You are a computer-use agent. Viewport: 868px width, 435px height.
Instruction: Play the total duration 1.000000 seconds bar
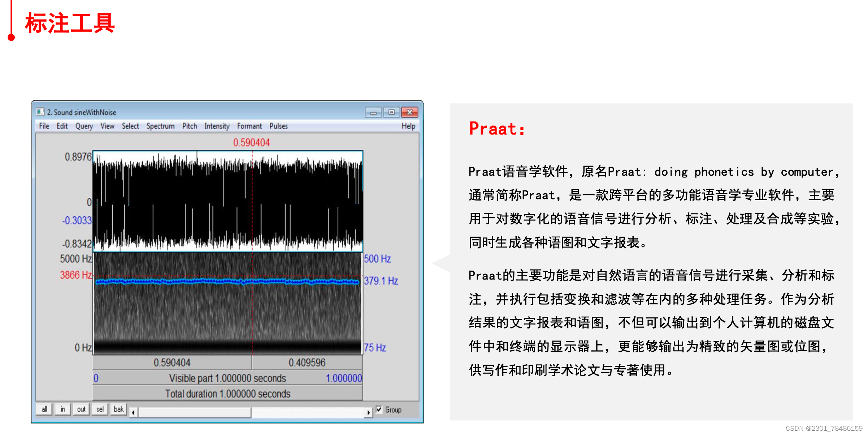[227, 394]
